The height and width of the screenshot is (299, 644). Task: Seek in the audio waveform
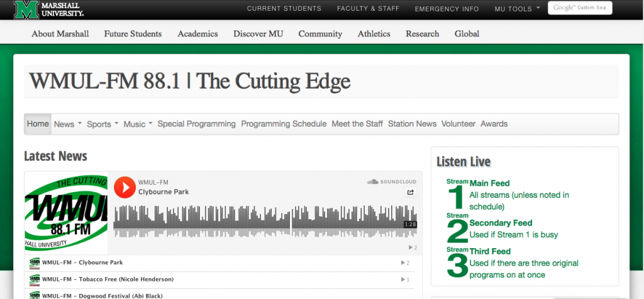coord(265,221)
